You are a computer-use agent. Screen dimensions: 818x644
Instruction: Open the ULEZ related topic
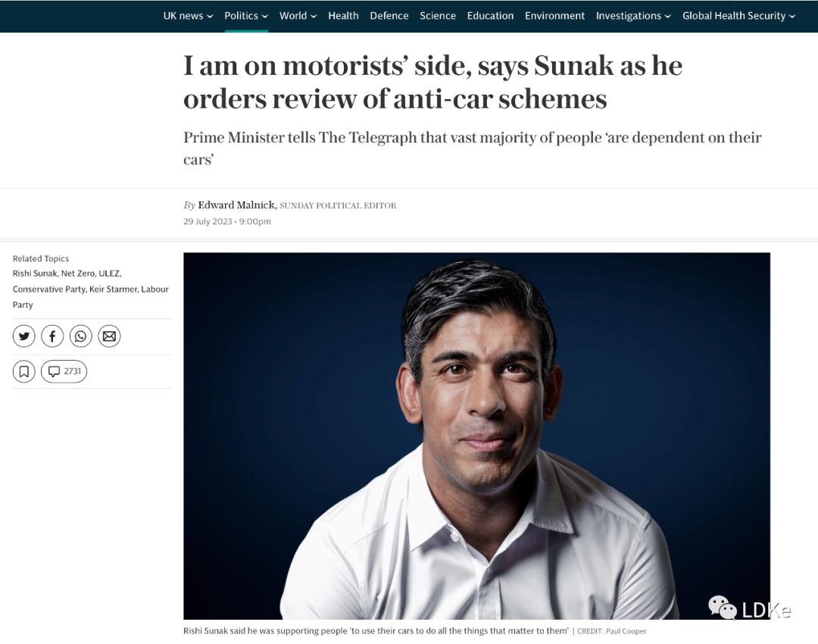[110, 274]
